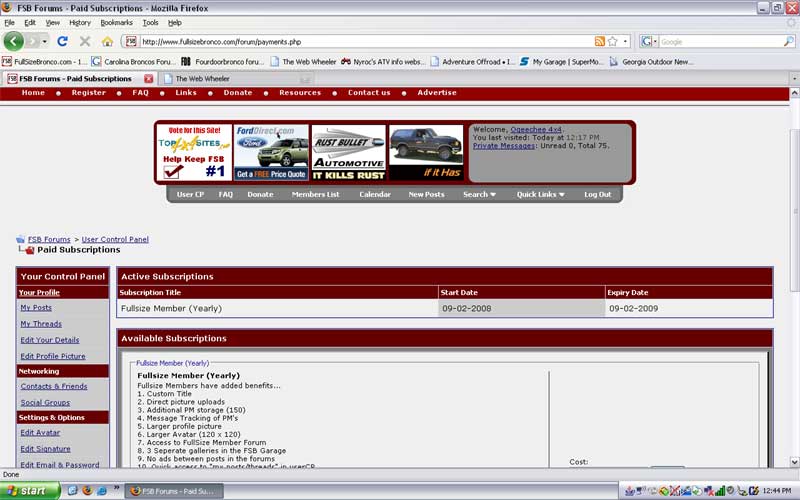800x500 pixels.
Task: Click the Top 4x4 Sites vote banner
Action: [x=194, y=152]
